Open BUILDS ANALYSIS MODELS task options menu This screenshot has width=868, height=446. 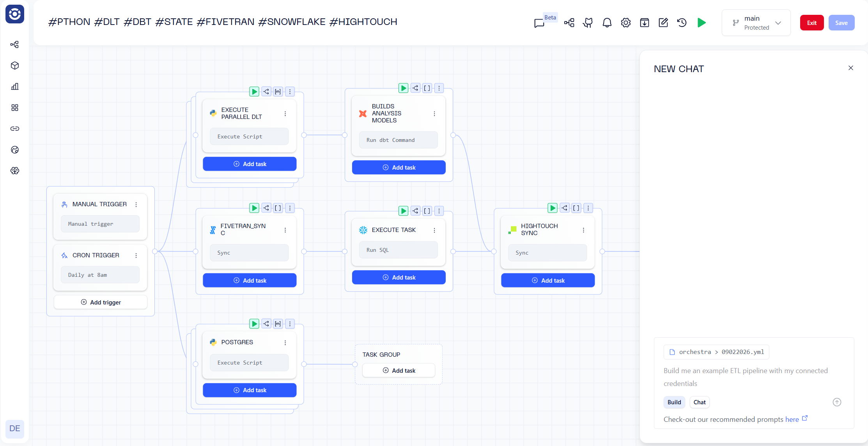pos(434,113)
